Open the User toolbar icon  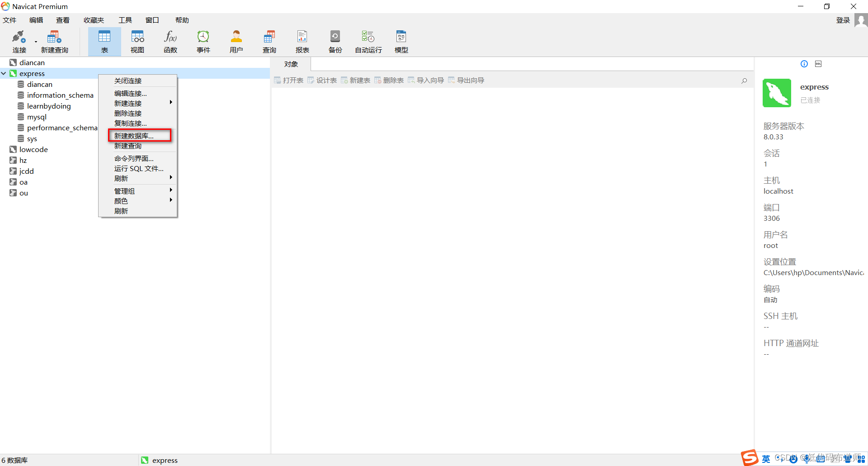click(236, 42)
